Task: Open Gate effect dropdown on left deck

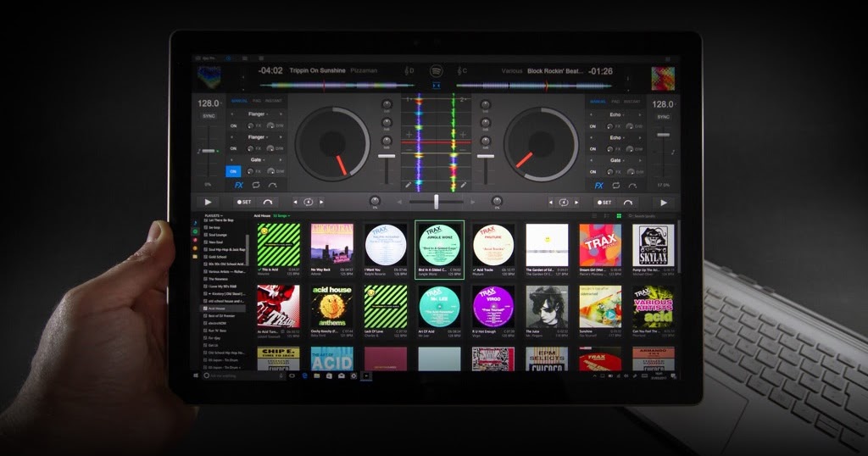Action: coord(258,160)
